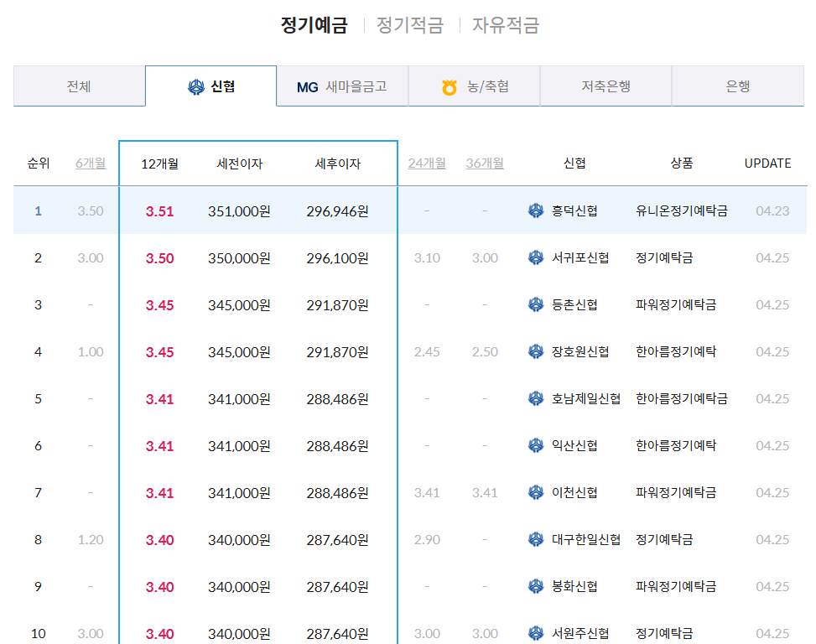Click the UPDATE column header
816x644 pixels.
point(767,164)
